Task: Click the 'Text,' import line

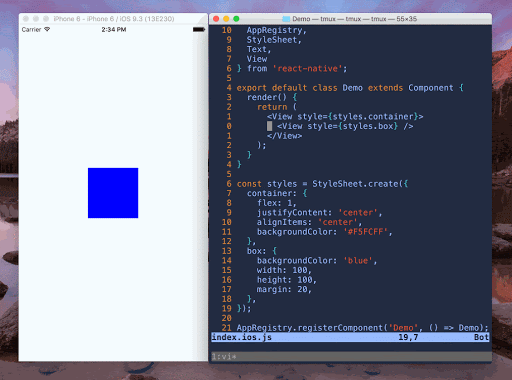Action: (x=259, y=49)
